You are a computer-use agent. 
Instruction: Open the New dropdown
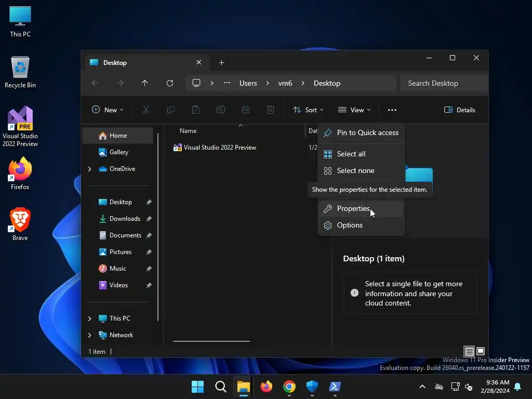pos(108,110)
